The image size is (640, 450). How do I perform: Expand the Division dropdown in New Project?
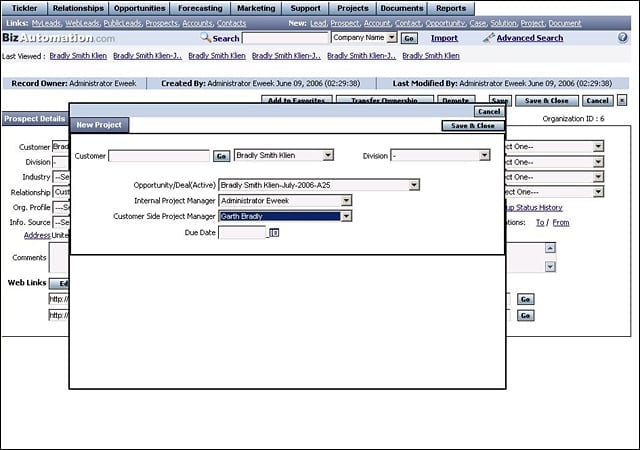point(484,156)
